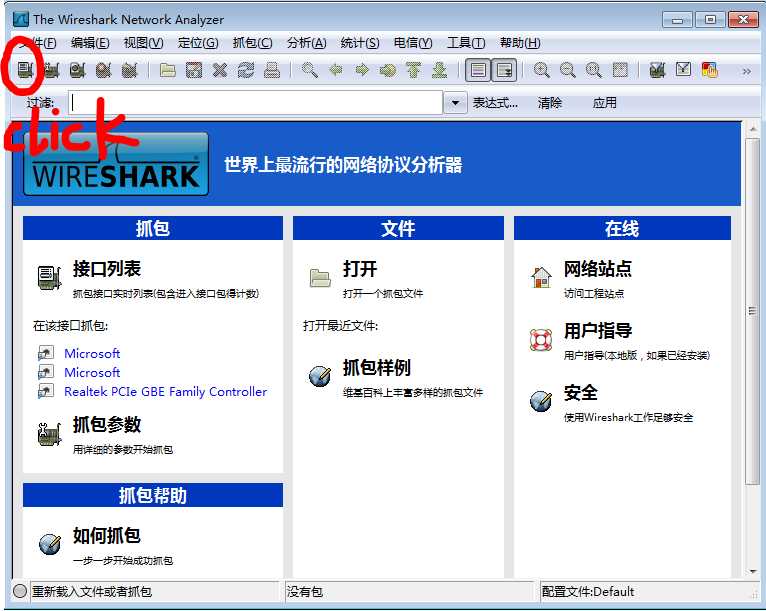The image size is (766, 611).
Task: Open the interface list toolbar icon
Action: (25, 70)
